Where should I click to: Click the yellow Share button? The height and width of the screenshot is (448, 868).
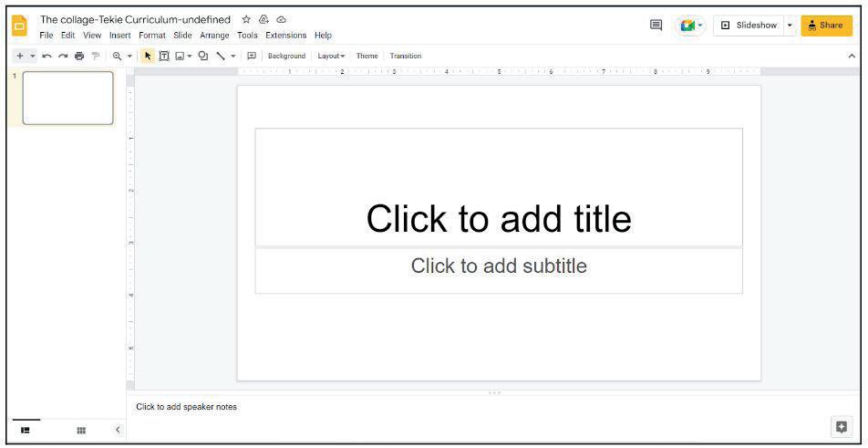[826, 26]
